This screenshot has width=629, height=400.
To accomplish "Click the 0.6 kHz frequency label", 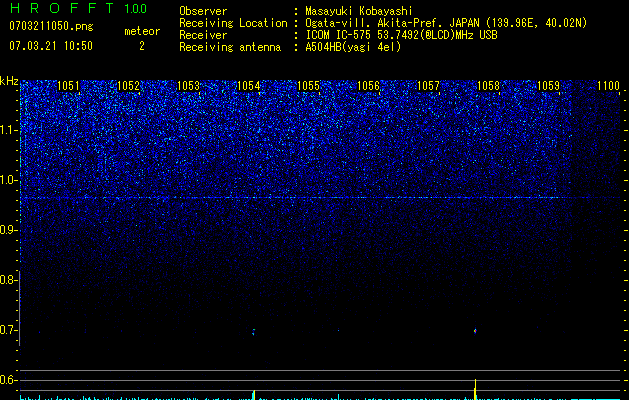I will pos(8,380).
